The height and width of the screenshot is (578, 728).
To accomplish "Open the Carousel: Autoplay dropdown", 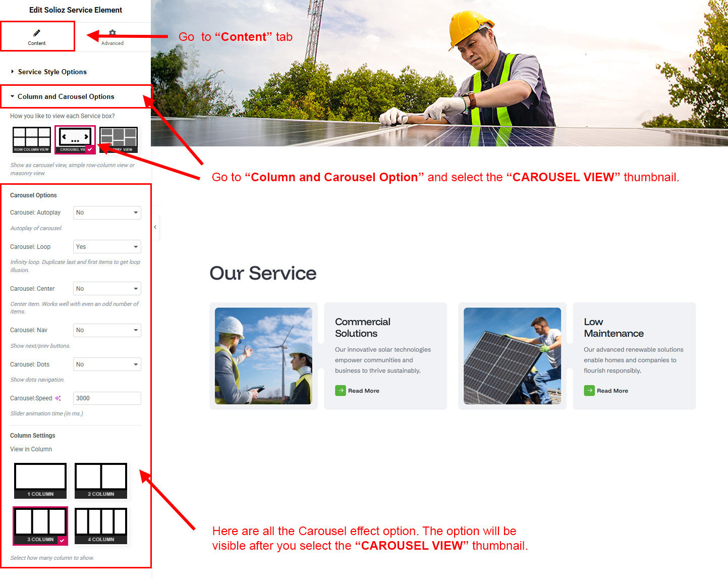I will (x=107, y=213).
